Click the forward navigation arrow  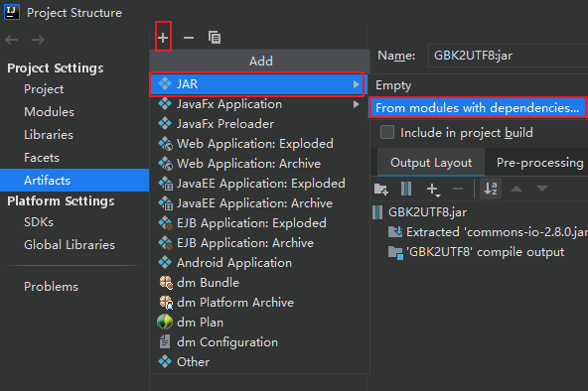39,40
